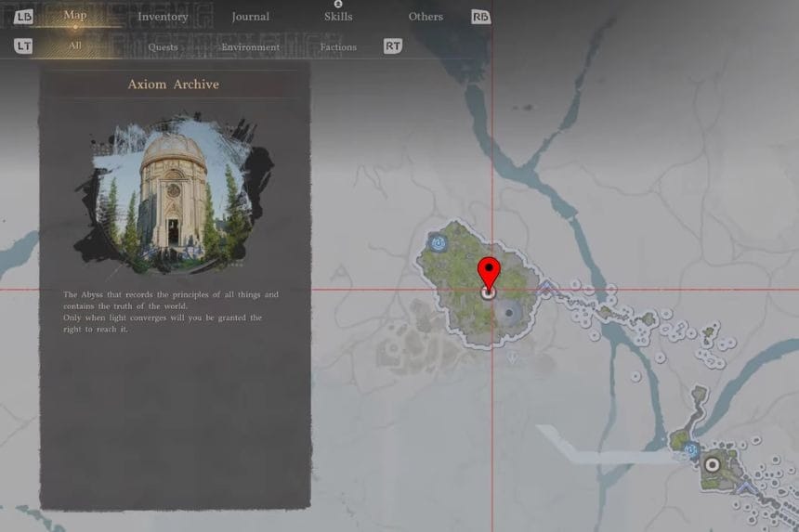Image resolution: width=799 pixels, height=532 pixels.
Task: Switch to the Journal tab
Action: click(250, 17)
